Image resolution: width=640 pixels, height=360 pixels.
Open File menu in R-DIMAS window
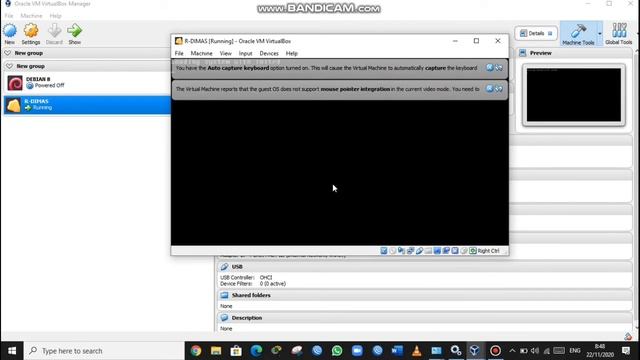point(179,53)
